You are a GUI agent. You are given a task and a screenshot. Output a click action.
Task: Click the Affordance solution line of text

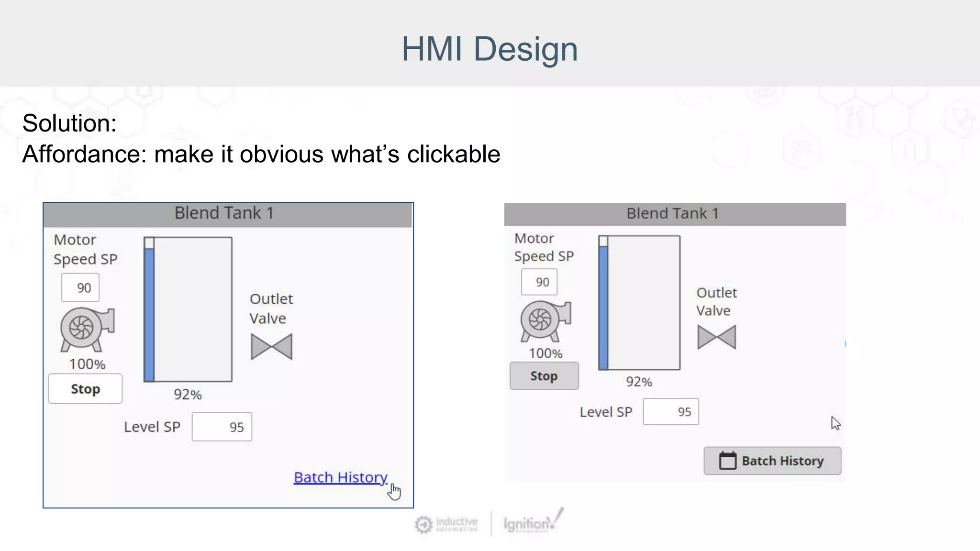pyautogui.click(x=261, y=154)
